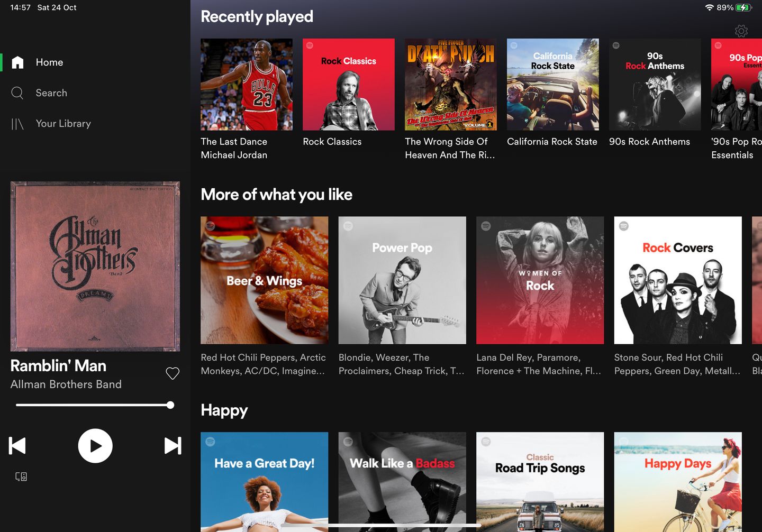Click "90s Rock Anthems" title text
762x532 pixels.
click(x=649, y=142)
